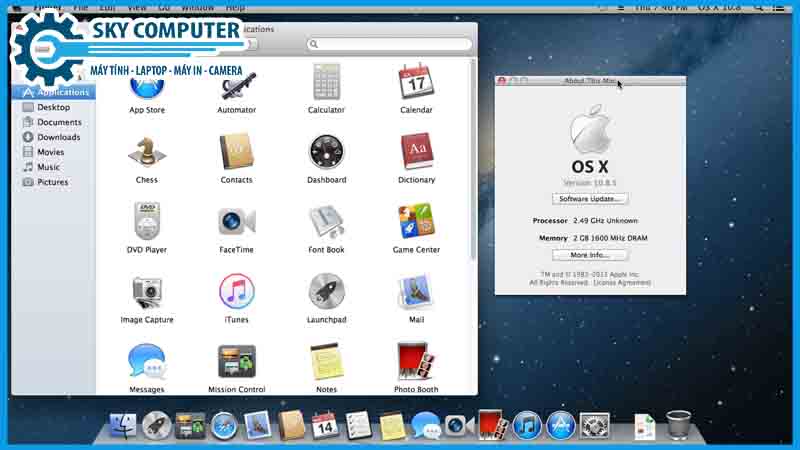800x450 pixels.
Task: Select the Game Center app icon
Action: 416,222
